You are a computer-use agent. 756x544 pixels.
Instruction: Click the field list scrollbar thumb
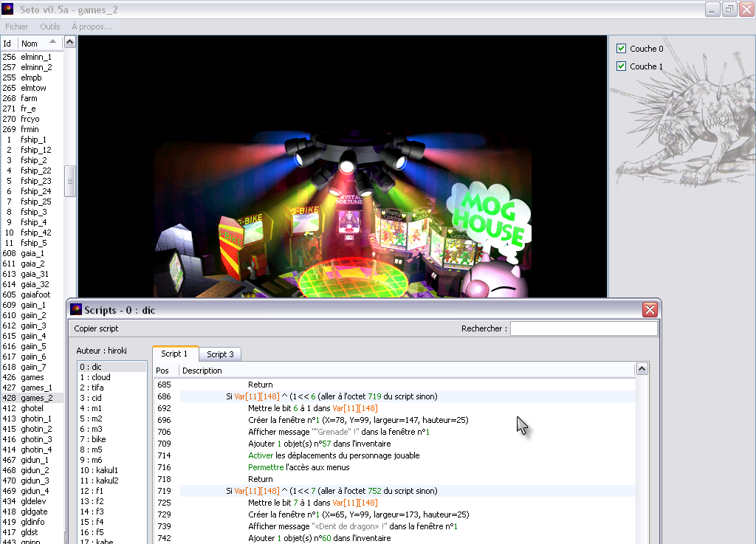70,181
